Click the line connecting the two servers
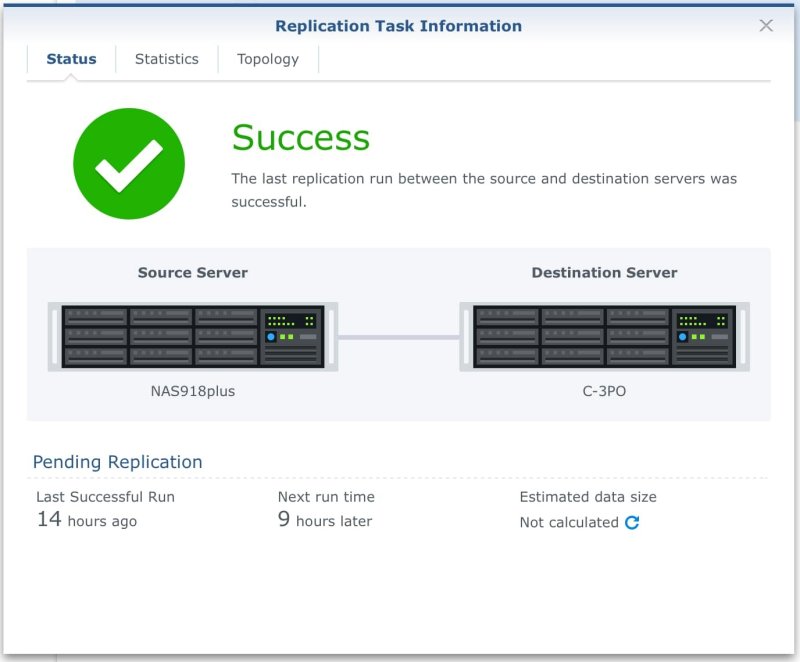Viewport: 800px width, 662px height. [x=398, y=337]
